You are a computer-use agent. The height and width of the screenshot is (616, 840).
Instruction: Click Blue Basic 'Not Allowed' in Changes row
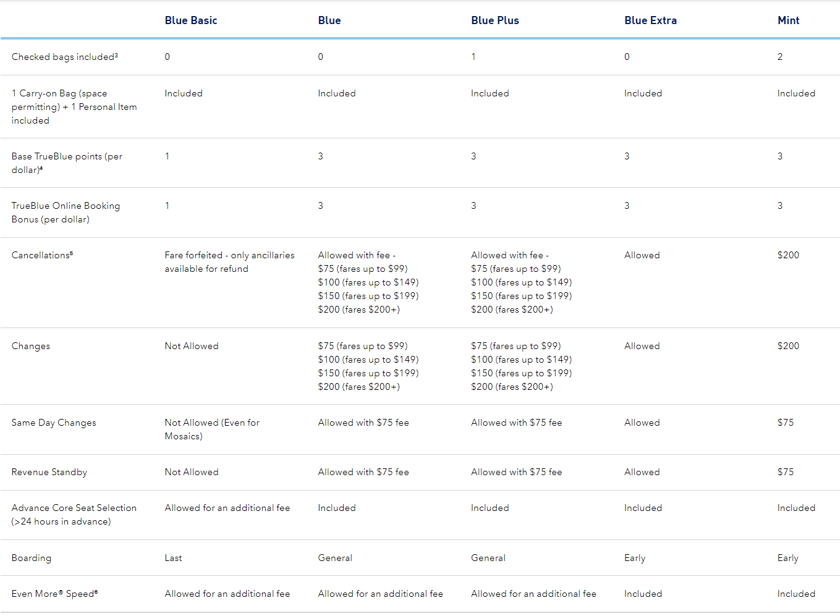[x=192, y=346]
